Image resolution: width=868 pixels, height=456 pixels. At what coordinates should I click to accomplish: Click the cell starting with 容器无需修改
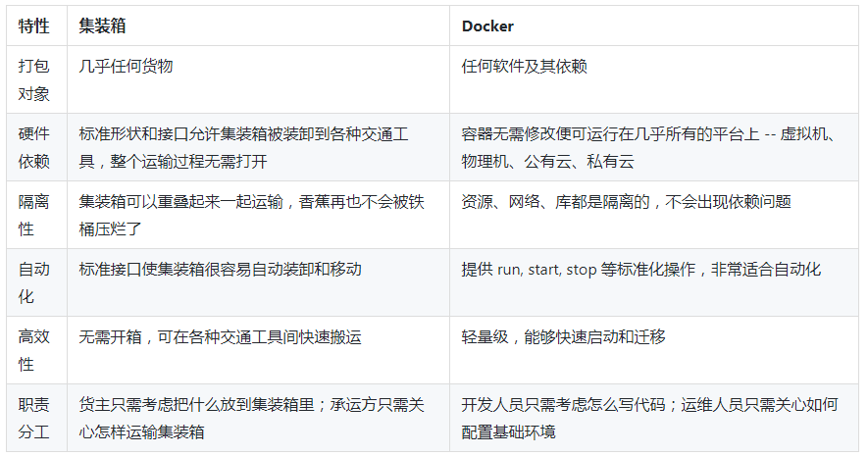click(x=648, y=147)
